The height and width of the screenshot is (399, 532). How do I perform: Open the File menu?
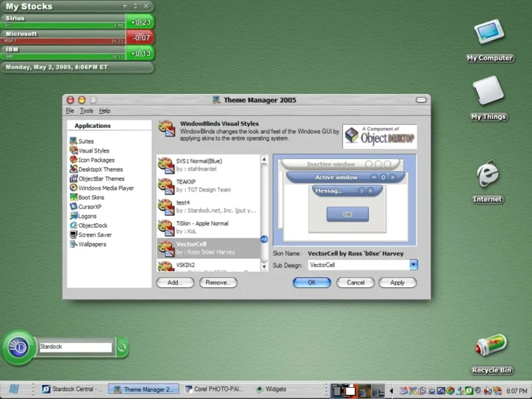[x=70, y=110]
